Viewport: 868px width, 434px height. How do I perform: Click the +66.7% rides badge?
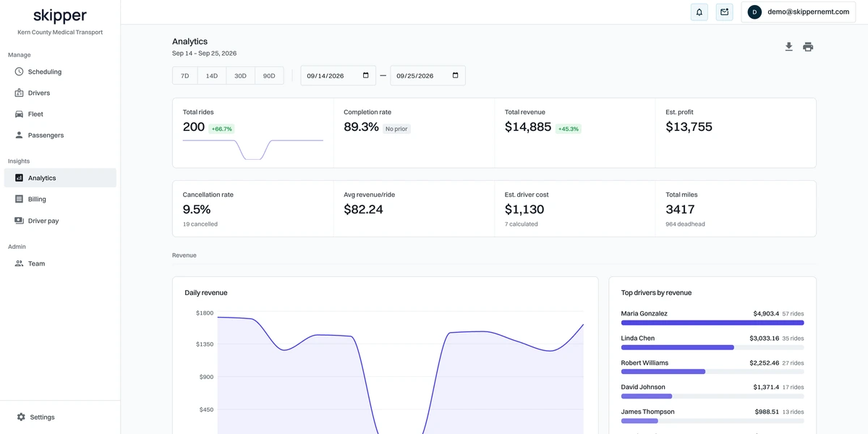[x=221, y=129]
